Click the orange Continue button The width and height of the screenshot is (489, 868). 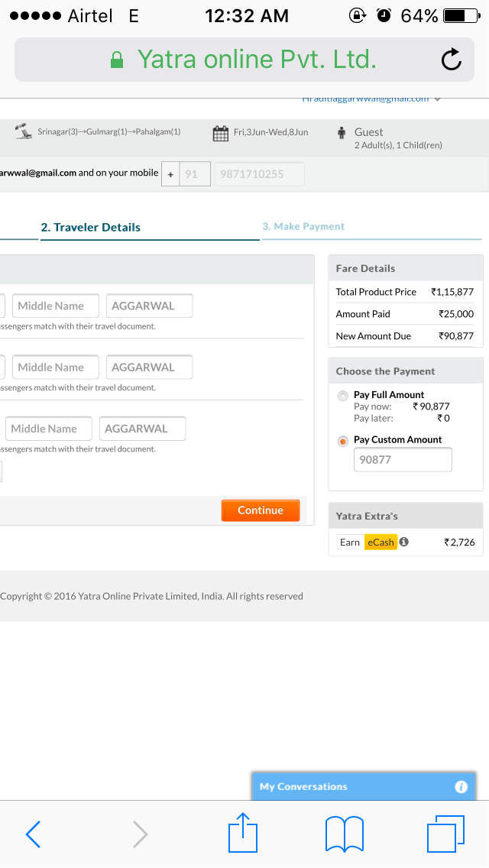pyautogui.click(x=261, y=510)
